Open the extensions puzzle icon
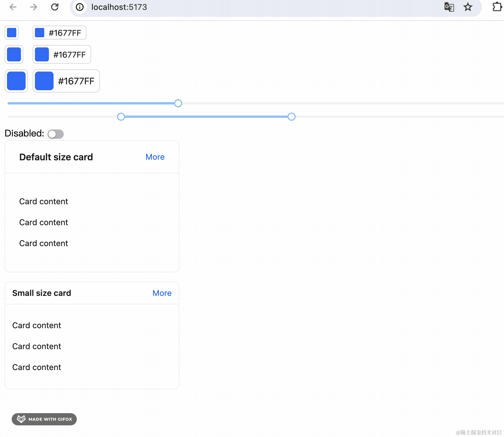The height and width of the screenshot is (437, 504). pyautogui.click(x=497, y=7)
